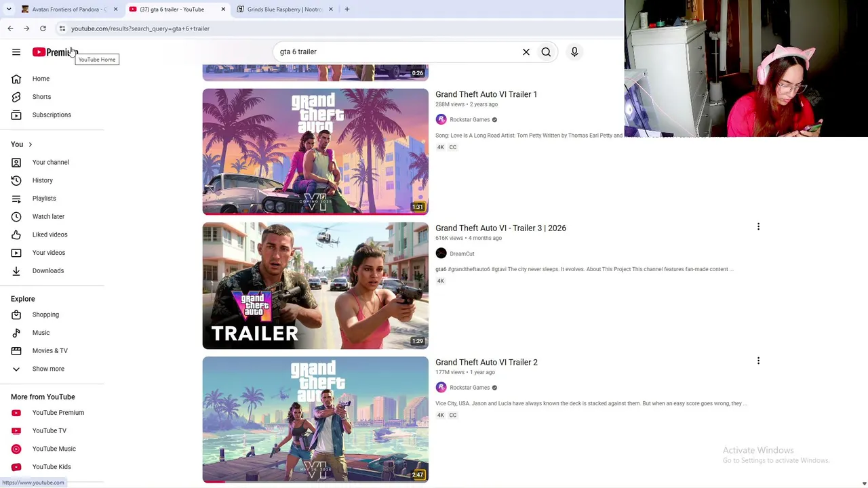Click the Trailer 2 description snippet
868x488 pixels.
click(x=591, y=403)
